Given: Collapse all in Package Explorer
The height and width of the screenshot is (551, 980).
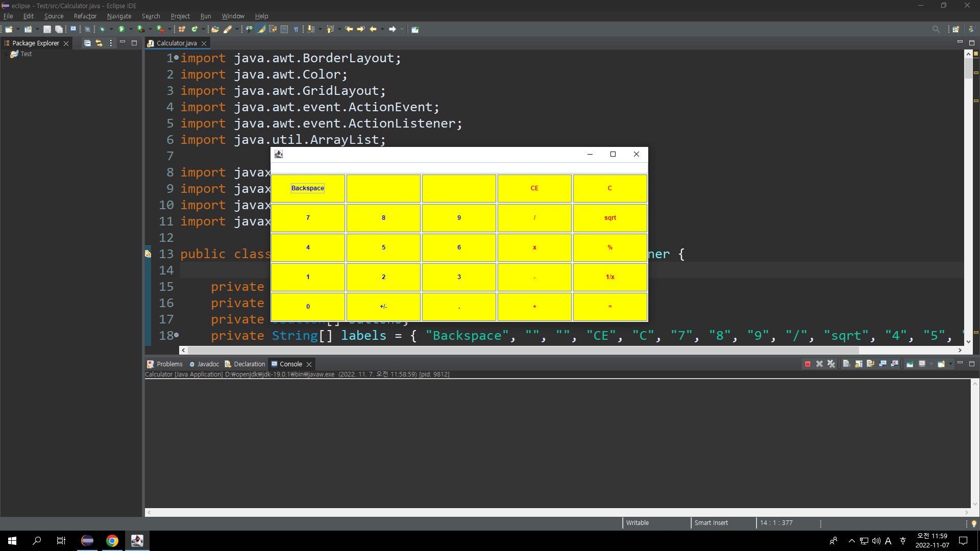Looking at the screenshot, I should coord(87,43).
